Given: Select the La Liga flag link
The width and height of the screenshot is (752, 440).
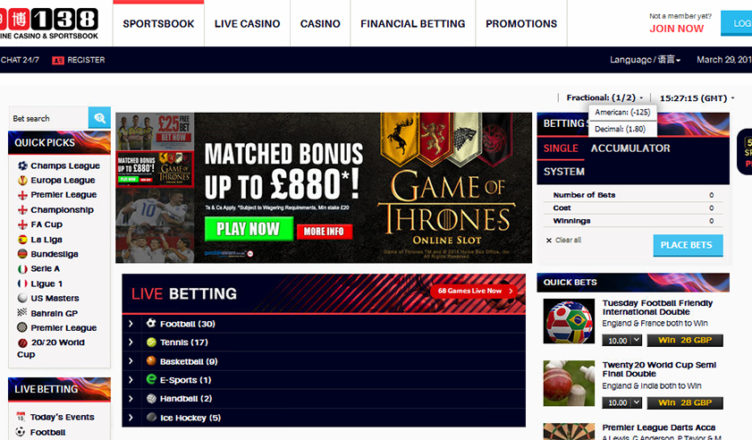Looking at the screenshot, I should click(x=40, y=239).
